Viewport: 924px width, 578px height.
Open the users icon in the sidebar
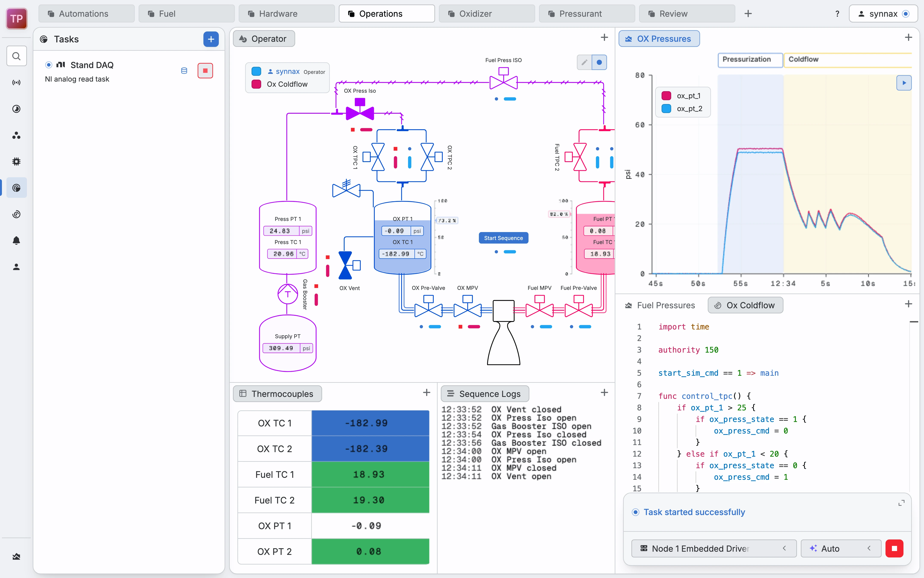point(16,267)
